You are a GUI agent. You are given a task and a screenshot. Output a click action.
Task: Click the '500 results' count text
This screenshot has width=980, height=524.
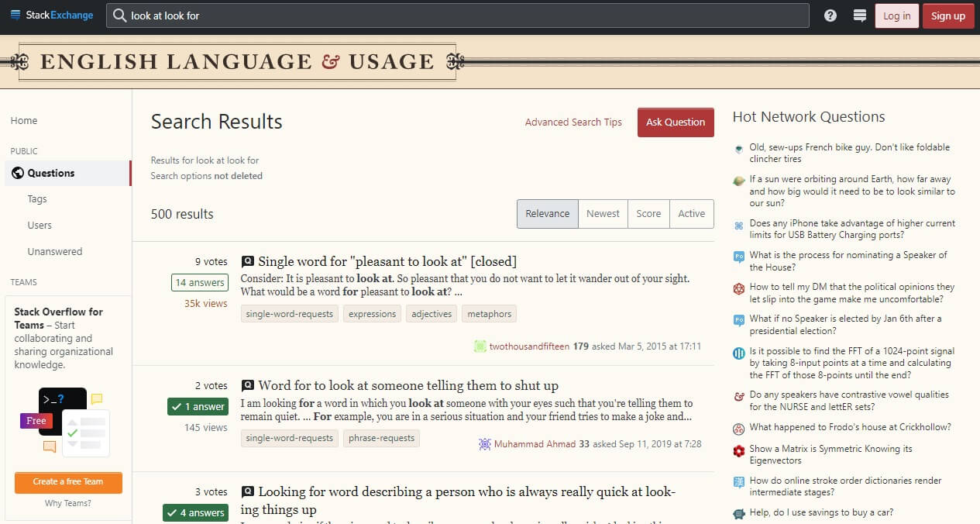tap(182, 214)
